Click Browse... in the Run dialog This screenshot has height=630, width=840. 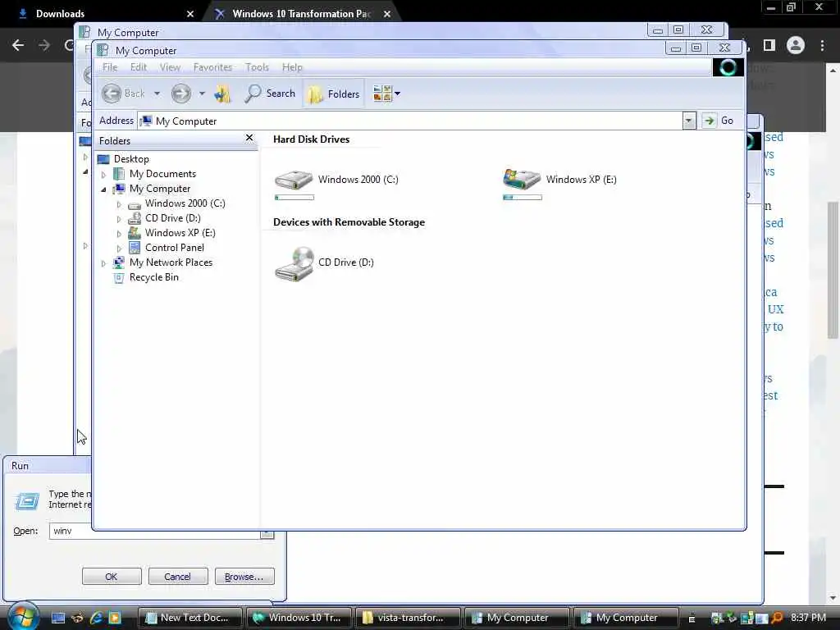pos(244,577)
